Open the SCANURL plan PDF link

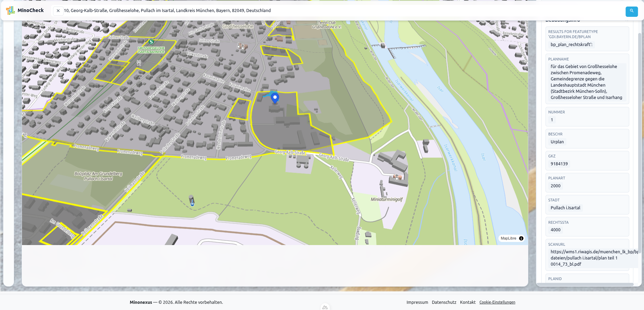click(x=587, y=258)
